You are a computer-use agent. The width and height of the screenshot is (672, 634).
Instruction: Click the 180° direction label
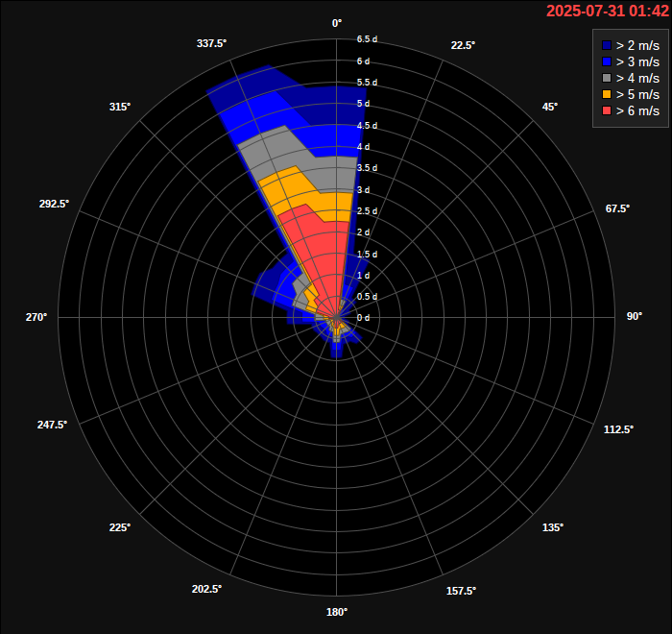337,612
